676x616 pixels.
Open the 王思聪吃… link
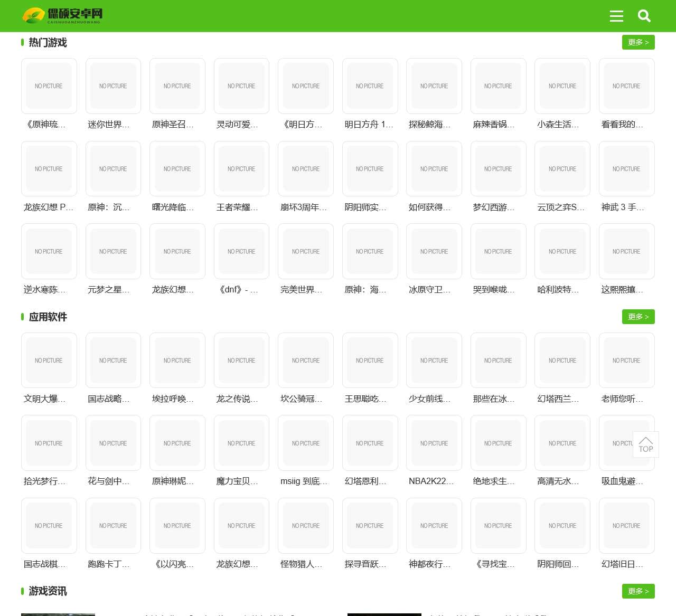(365, 399)
